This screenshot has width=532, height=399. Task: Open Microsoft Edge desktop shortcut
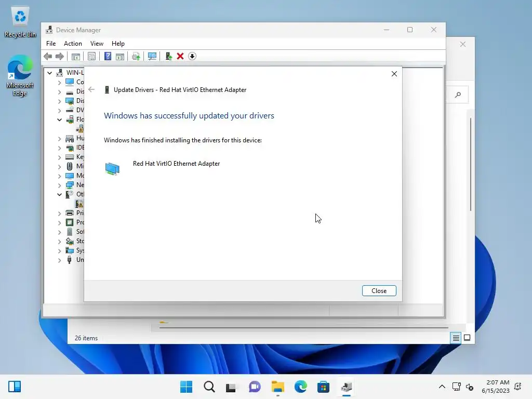(x=20, y=76)
